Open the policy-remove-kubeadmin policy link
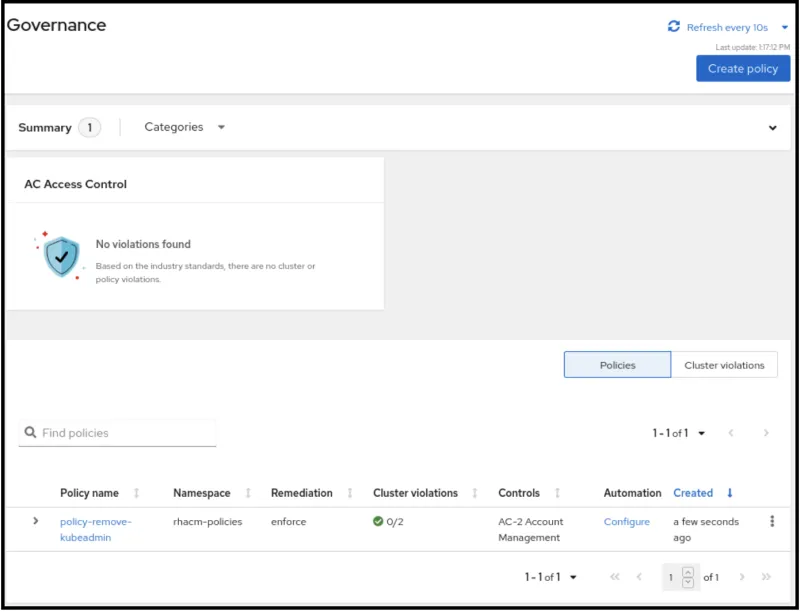This screenshot has width=800, height=612. click(x=96, y=521)
